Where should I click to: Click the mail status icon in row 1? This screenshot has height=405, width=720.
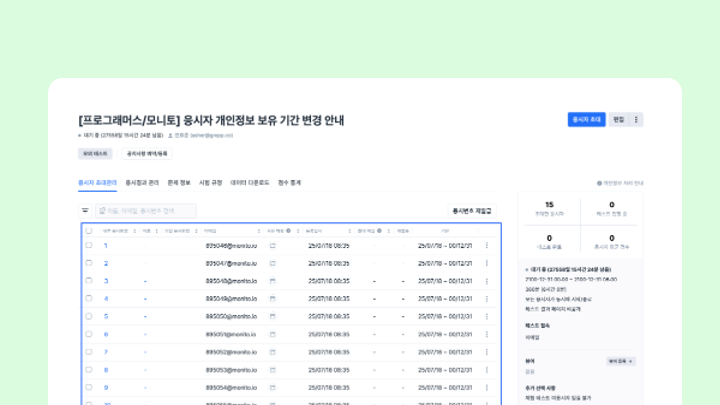272,246
